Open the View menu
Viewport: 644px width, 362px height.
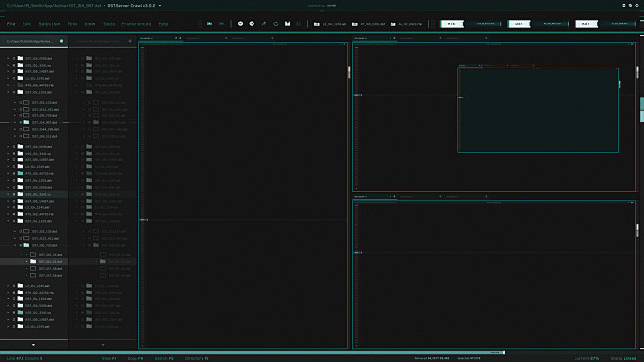[89, 24]
